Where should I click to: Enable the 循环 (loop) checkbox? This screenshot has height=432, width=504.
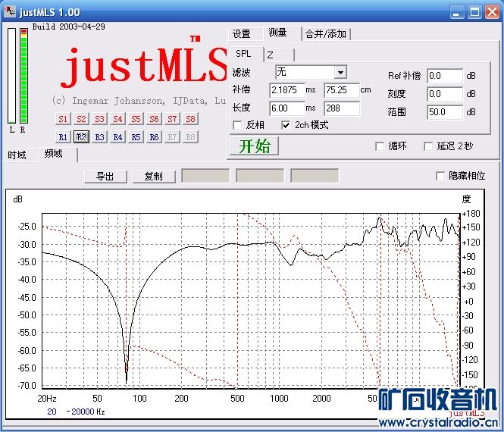pos(380,146)
